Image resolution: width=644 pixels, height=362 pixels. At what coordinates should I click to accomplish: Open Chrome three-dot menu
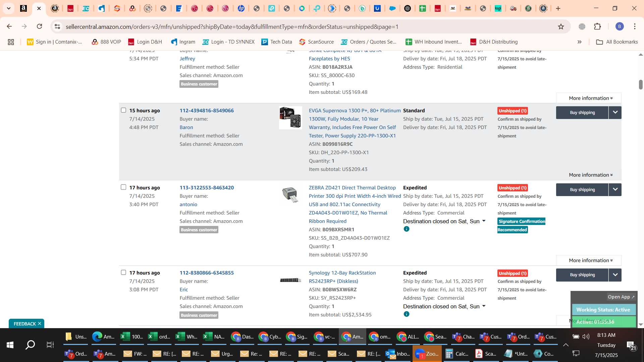(635, 26)
